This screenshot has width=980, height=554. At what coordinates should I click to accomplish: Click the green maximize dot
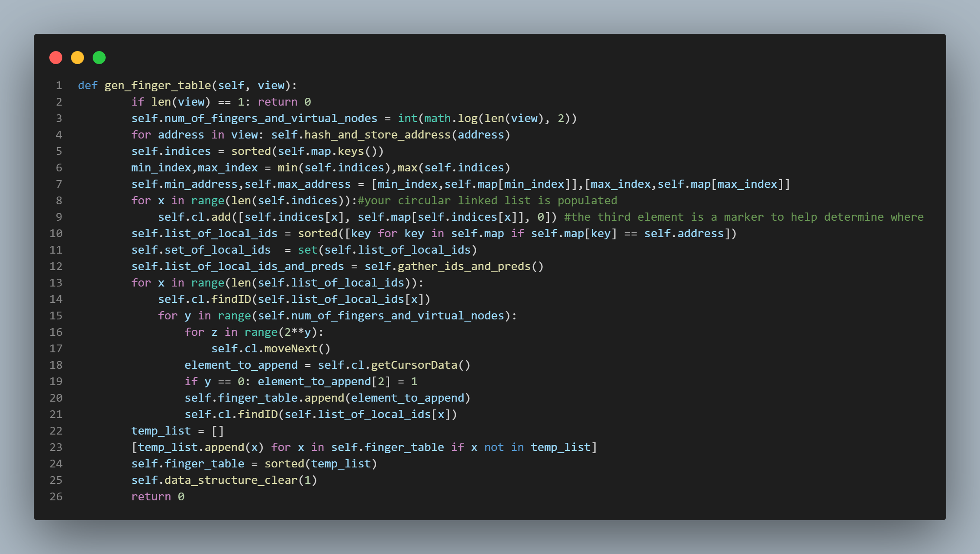99,58
